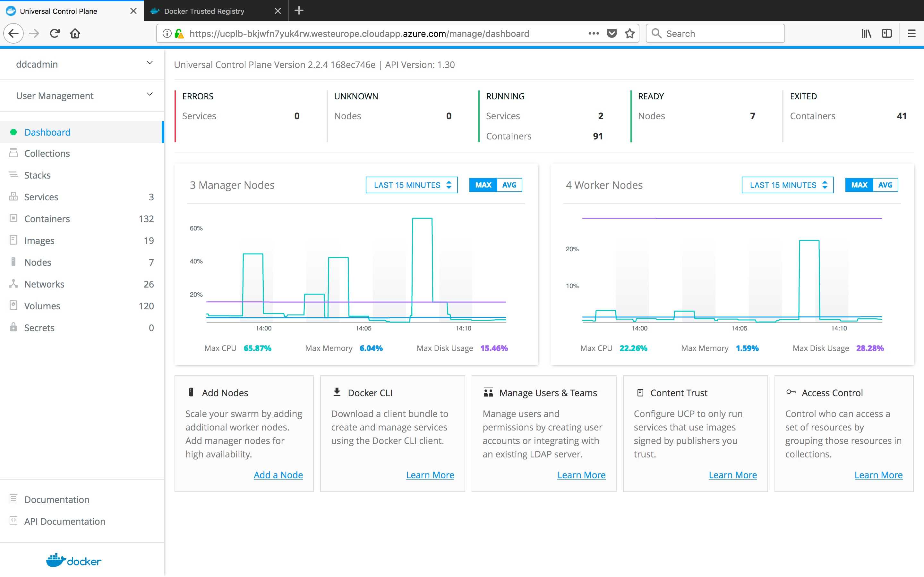Select the Containers icon in the sidebar

14,218
